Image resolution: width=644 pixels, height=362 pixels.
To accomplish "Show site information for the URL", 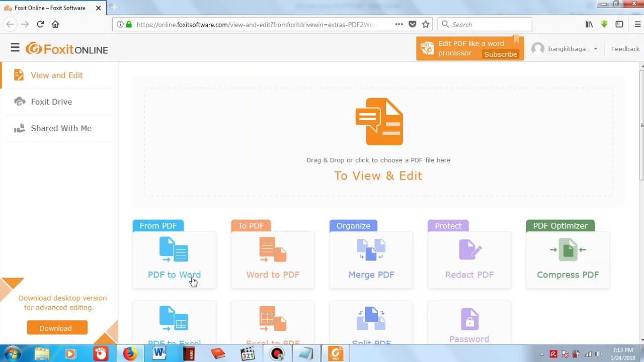I will point(120,24).
